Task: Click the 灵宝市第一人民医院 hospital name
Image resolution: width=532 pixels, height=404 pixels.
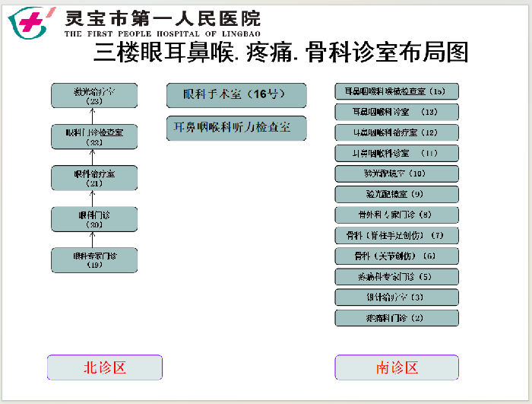Action: click(x=163, y=18)
